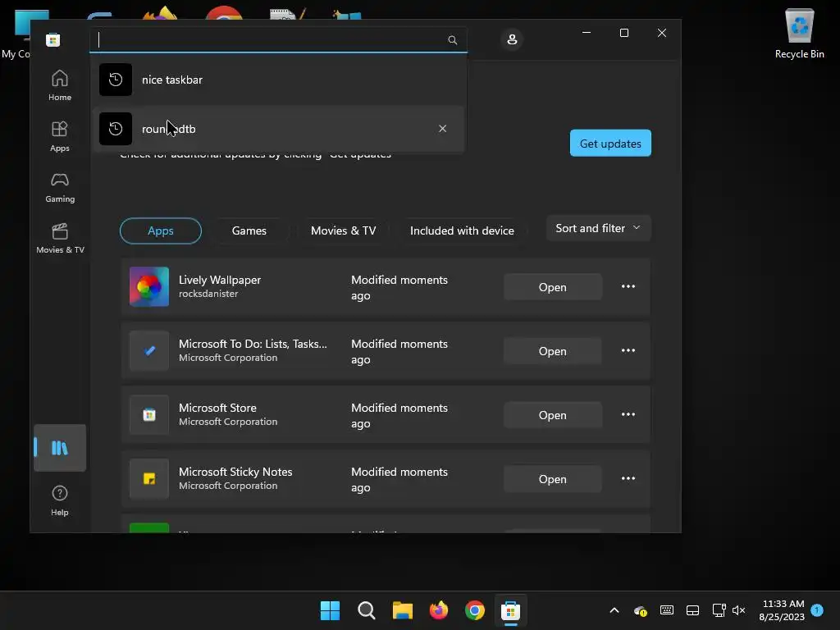Select the nice taskbar search suggestion
840x630 pixels.
278,80
